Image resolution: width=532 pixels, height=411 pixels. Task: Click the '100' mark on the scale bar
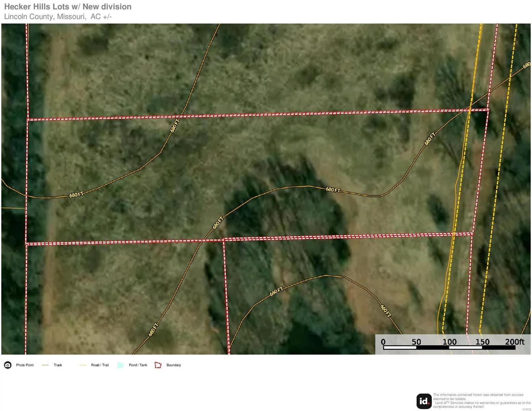pos(449,341)
